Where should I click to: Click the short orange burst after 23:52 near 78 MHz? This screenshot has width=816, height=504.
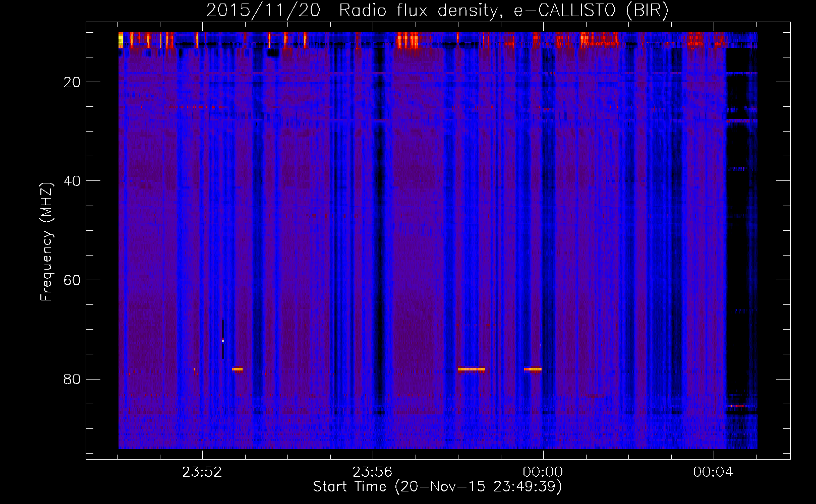click(237, 369)
